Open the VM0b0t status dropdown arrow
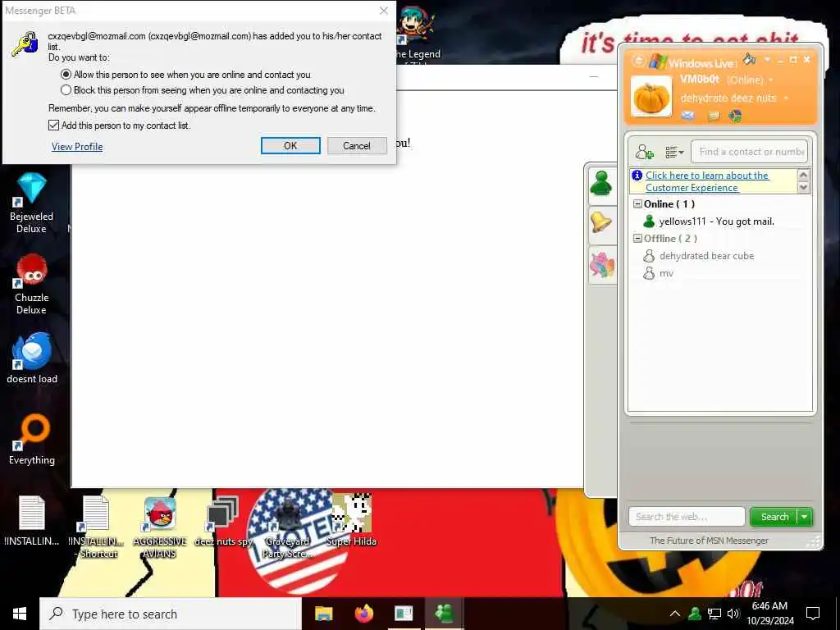Image resolution: width=840 pixels, height=630 pixels. coord(771,80)
